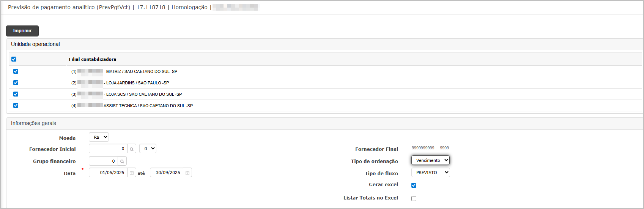Click the start date field 01/05/2025
This screenshot has height=209, width=644.
click(108, 173)
